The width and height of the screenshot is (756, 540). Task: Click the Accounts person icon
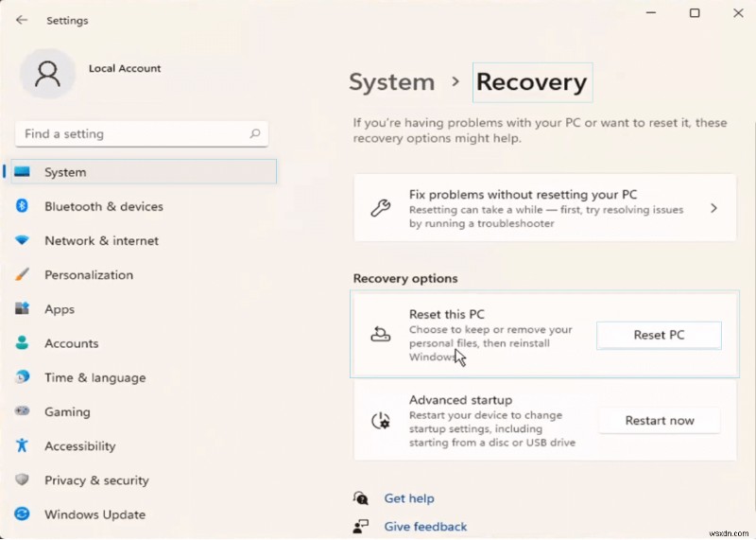click(22, 342)
